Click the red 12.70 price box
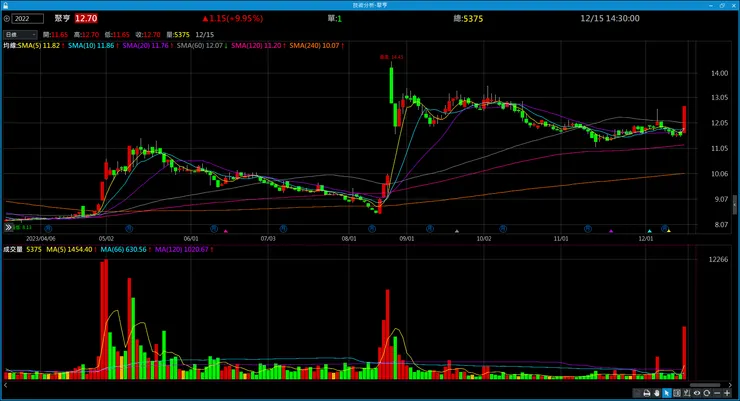The height and width of the screenshot is (401, 740). tap(86, 18)
